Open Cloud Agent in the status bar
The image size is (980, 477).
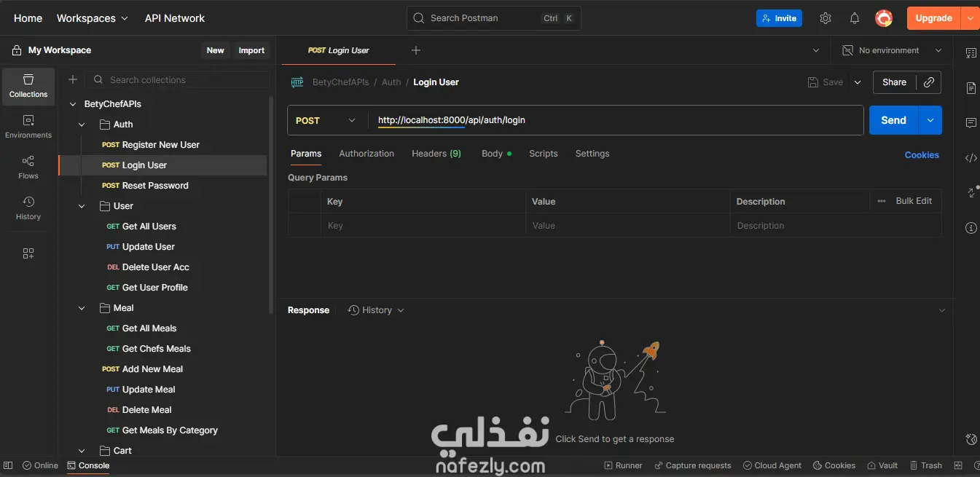coord(772,465)
